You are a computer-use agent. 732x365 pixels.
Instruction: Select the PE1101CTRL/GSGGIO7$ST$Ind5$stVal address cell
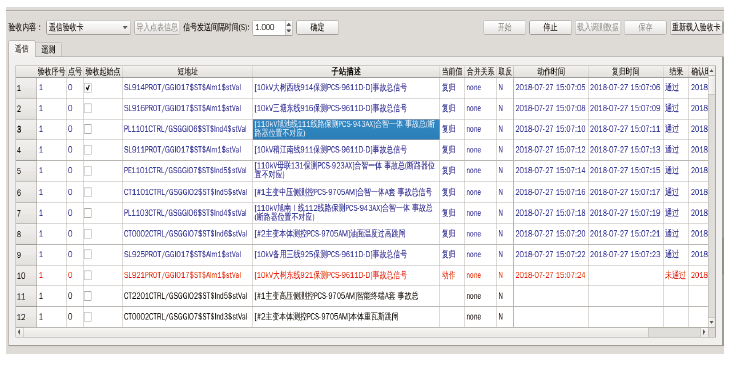pos(187,171)
